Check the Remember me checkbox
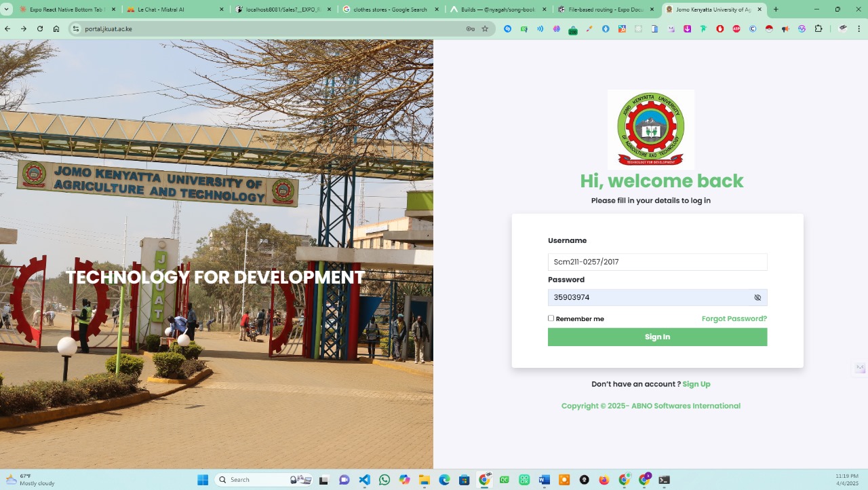Image resolution: width=868 pixels, height=490 pixels. (x=551, y=318)
